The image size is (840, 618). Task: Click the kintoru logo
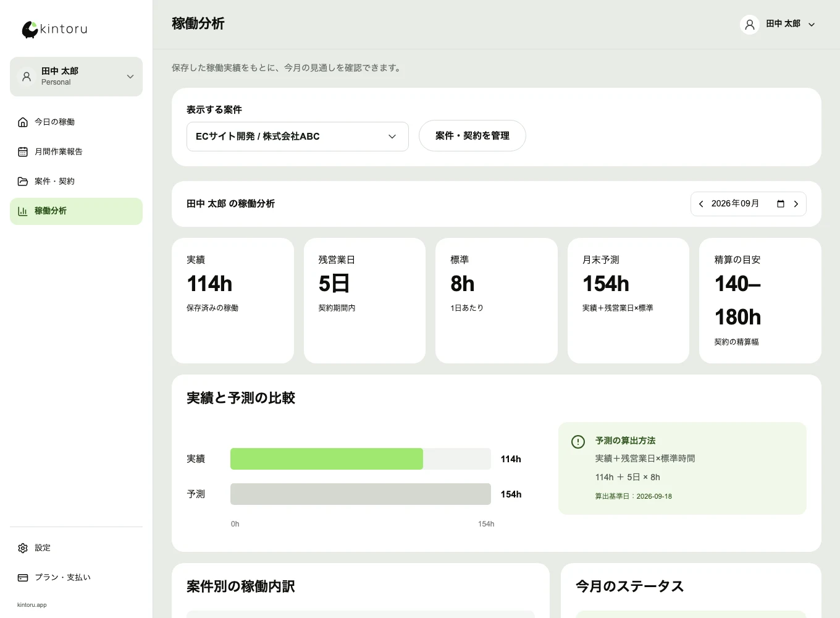[x=54, y=29]
